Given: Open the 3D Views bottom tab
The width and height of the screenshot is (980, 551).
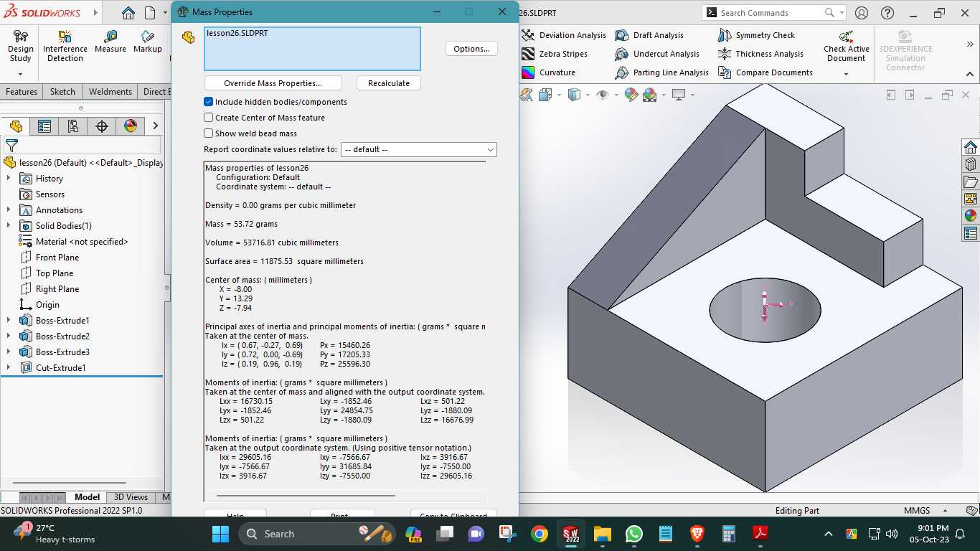Looking at the screenshot, I should click(x=131, y=497).
